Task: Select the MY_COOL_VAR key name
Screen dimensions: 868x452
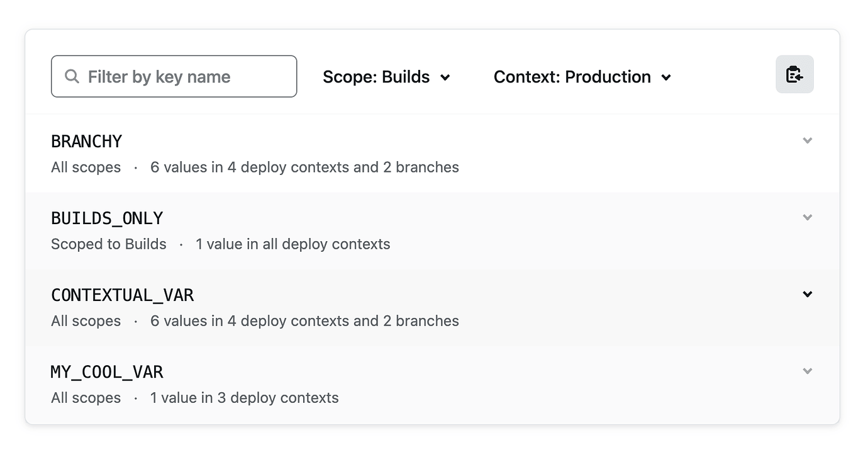Action: coord(107,372)
